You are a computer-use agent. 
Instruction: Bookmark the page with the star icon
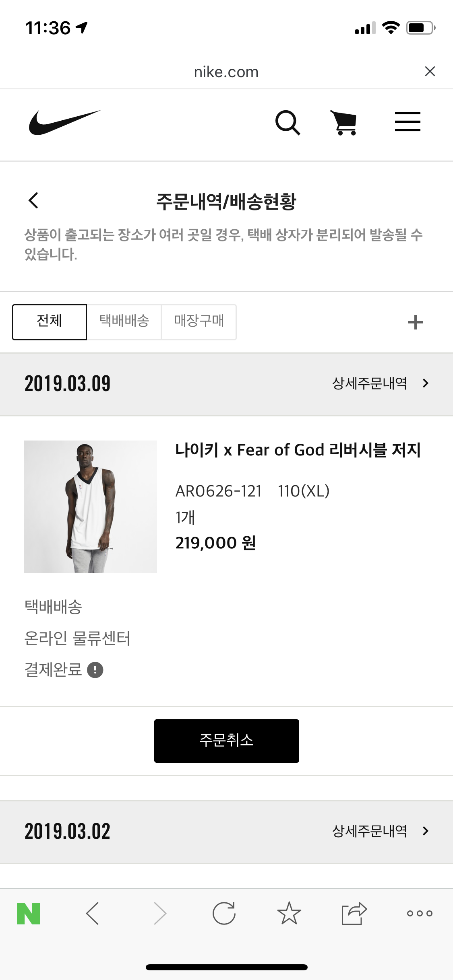point(289,913)
